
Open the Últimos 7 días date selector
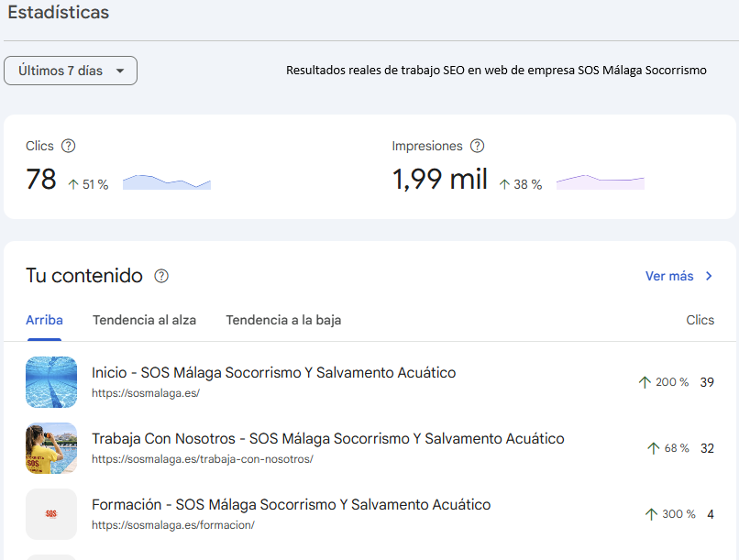tap(70, 70)
